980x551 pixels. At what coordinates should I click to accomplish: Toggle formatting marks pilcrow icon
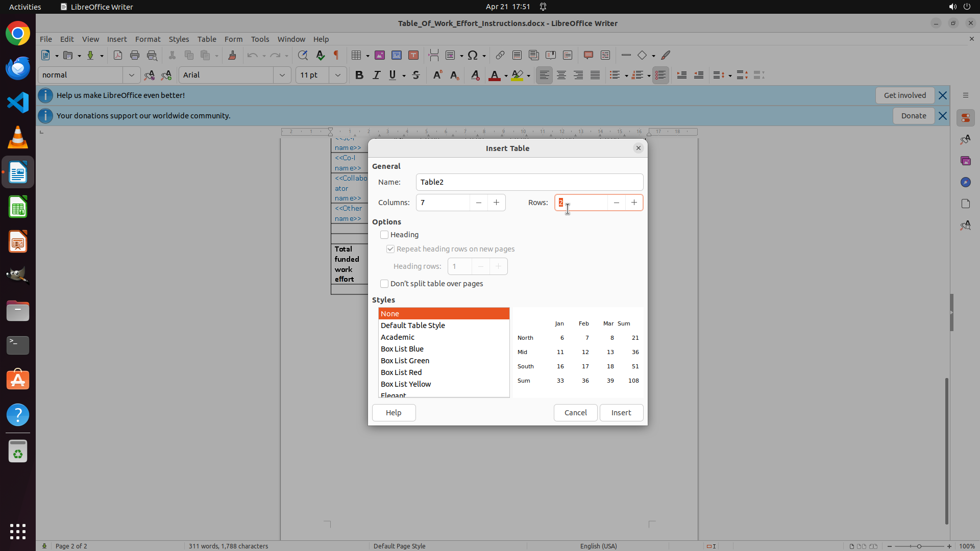pyautogui.click(x=336, y=55)
